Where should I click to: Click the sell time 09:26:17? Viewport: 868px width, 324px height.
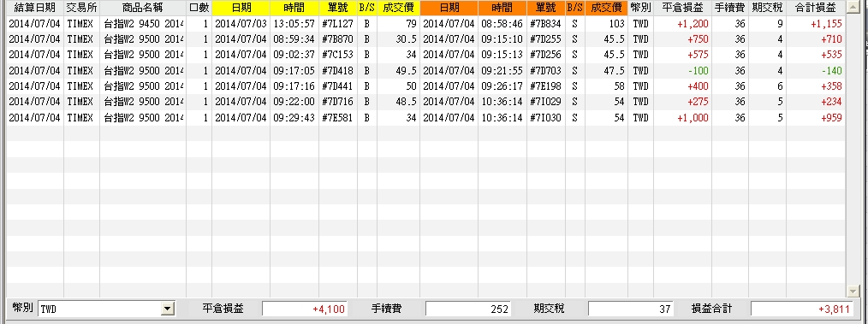[502, 86]
